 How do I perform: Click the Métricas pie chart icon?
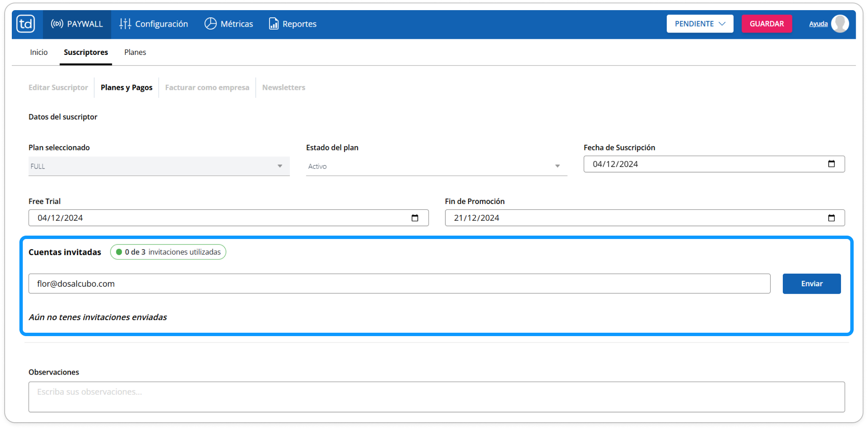tap(210, 24)
